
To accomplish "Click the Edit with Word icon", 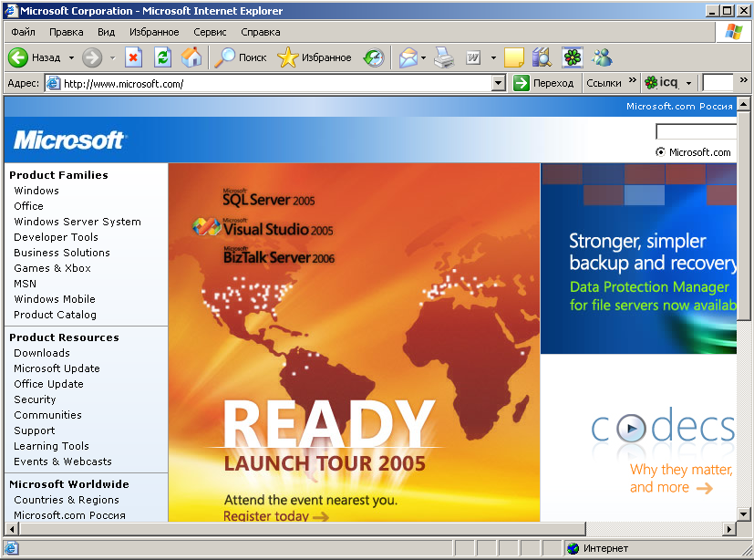I will click(473, 58).
